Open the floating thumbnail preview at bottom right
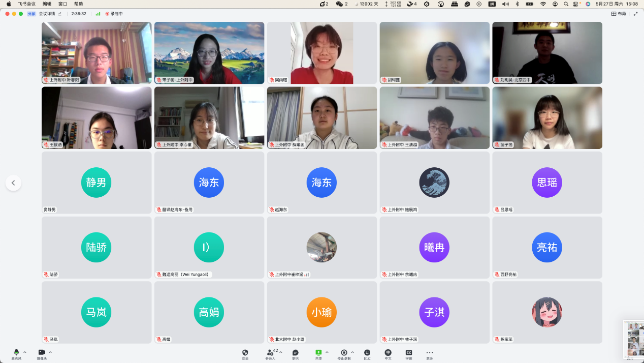 [633, 340]
